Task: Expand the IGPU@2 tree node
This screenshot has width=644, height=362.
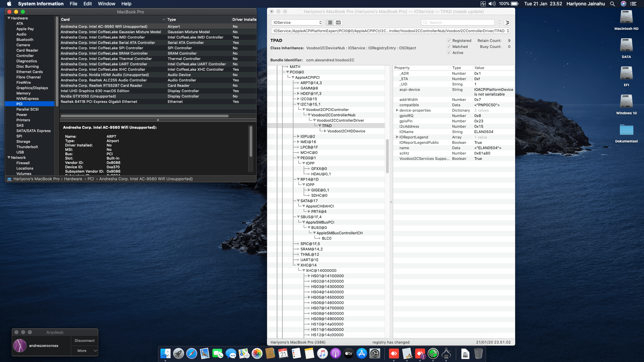Action: [x=298, y=136]
